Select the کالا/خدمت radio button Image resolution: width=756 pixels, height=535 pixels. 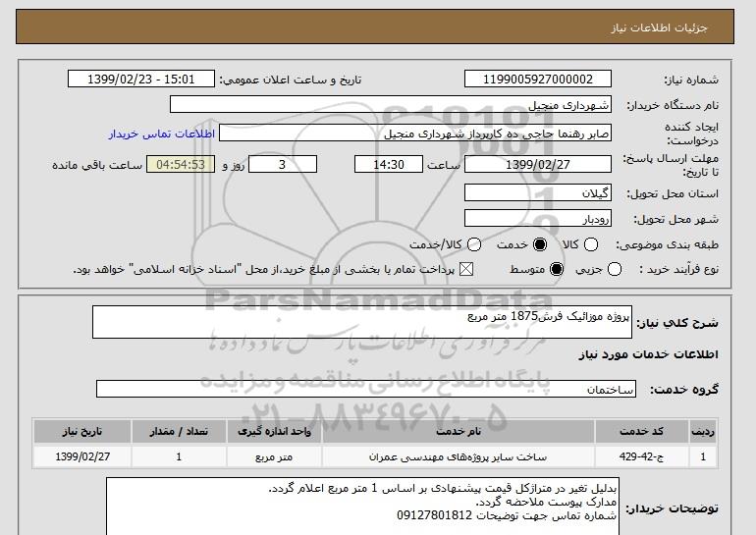click(x=474, y=244)
